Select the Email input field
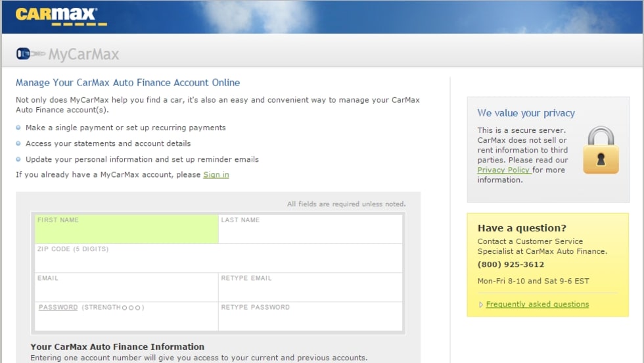This screenshot has height=363, width=644. click(x=126, y=290)
